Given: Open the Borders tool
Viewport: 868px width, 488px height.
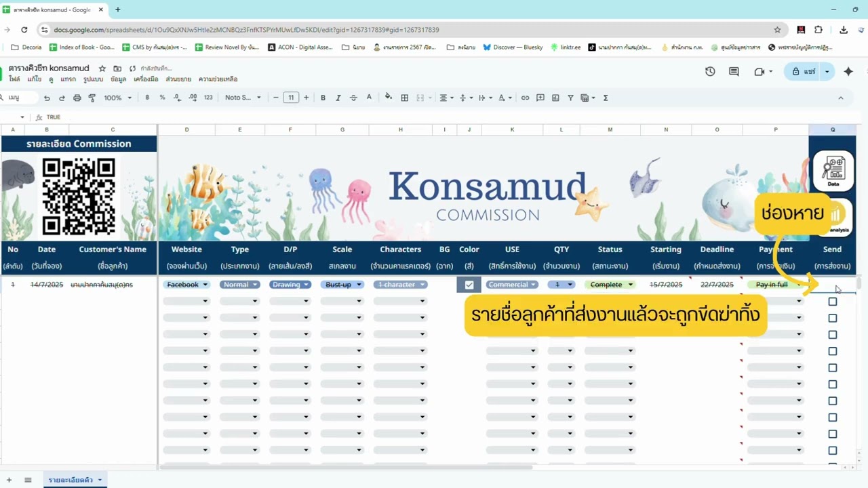Looking at the screenshot, I should [405, 98].
